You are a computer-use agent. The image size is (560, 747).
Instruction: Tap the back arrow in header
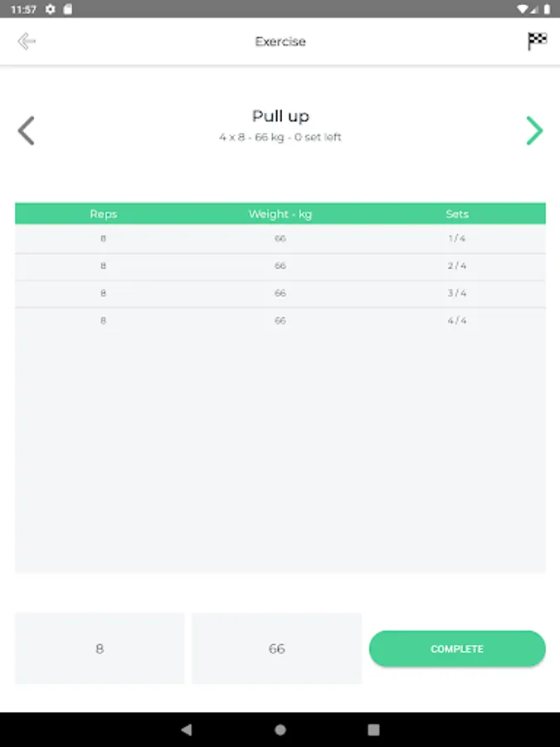pyautogui.click(x=27, y=41)
